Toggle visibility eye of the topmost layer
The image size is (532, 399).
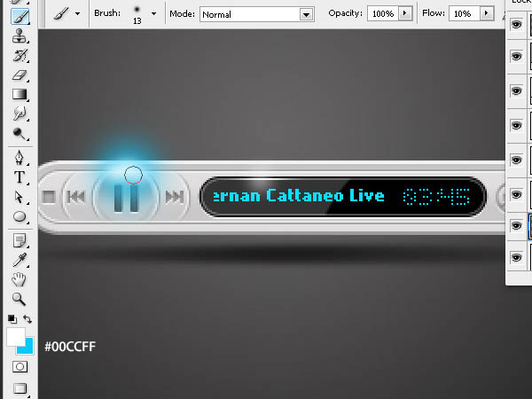(x=516, y=25)
